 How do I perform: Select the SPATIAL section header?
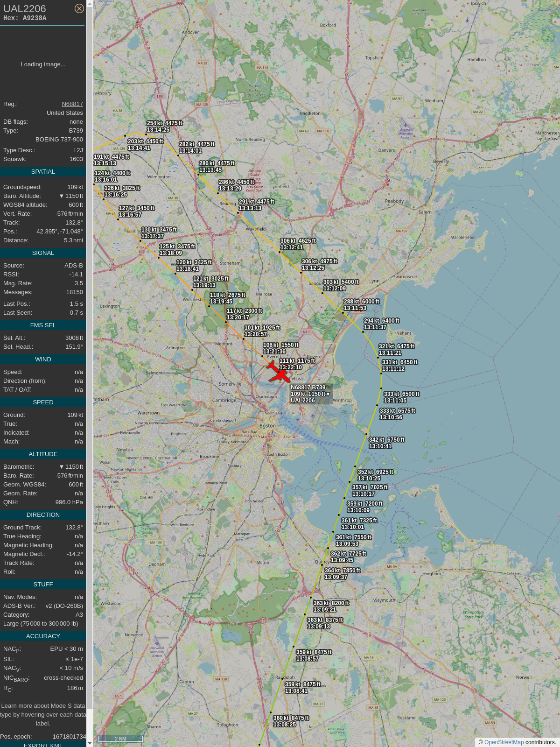[43, 172]
